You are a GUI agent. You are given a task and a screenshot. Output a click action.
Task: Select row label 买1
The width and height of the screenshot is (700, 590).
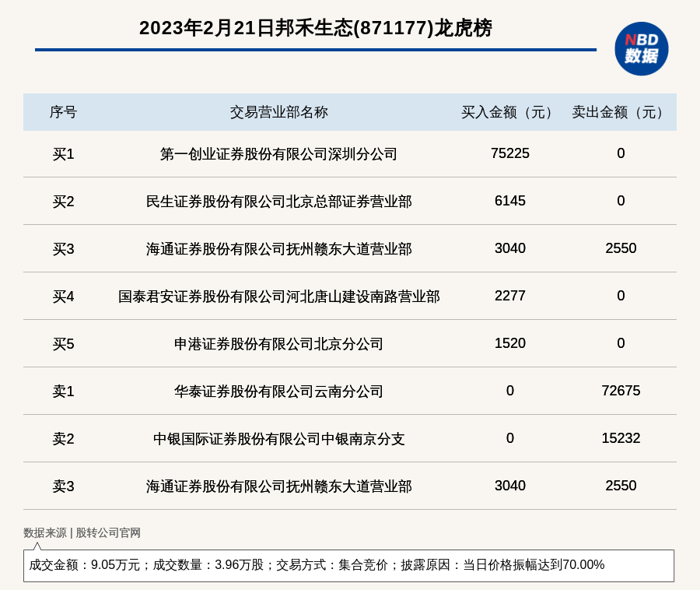click(x=63, y=154)
